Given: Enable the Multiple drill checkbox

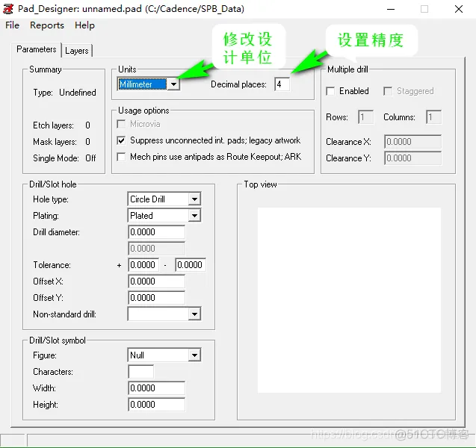Looking at the screenshot, I should [330, 91].
